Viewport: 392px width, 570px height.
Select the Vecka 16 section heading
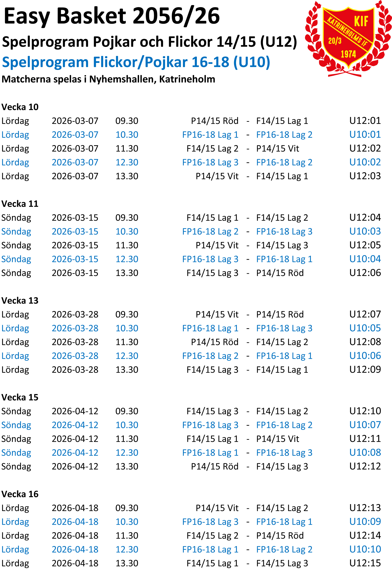click(20, 494)
